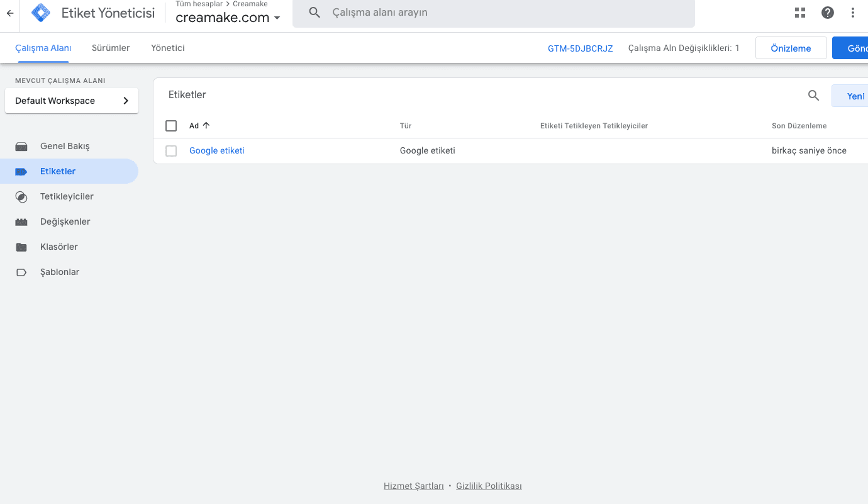This screenshot has height=504, width=868.
Task: Click the Önizleme button
Action: 791,48
